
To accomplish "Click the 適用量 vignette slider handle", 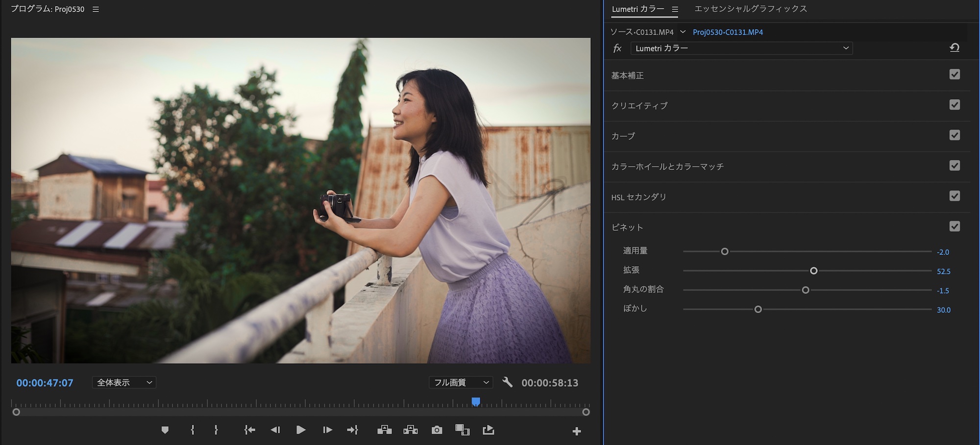I will (x=725, y=252).
